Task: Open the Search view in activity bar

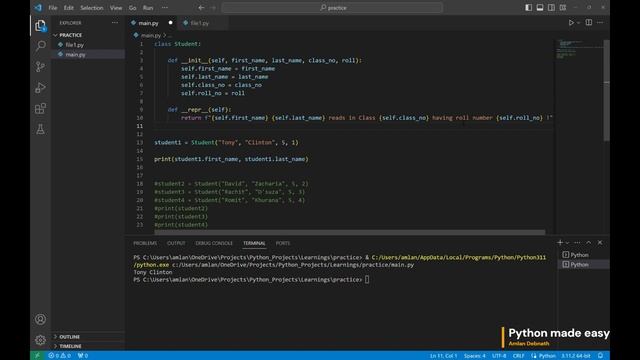Action: [x=40, y=46]
